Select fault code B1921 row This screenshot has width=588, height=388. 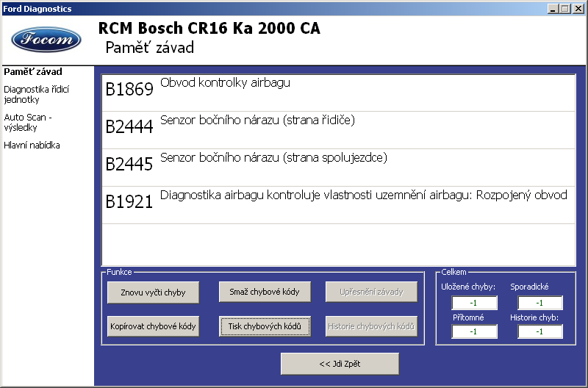click(x=339, y=205)
